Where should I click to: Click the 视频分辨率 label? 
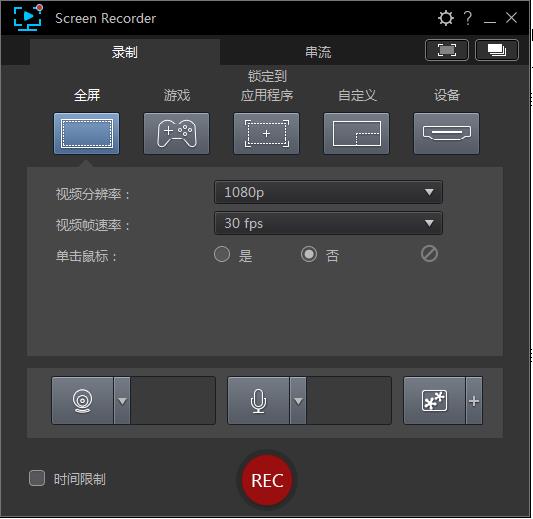92,194
